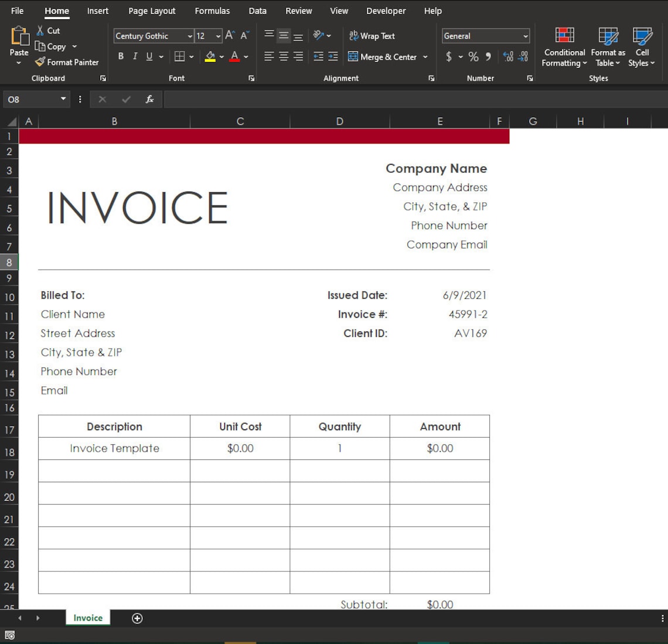Toggle Underline formatting
The image size is (668, 644).
click(x=149, y=56)
